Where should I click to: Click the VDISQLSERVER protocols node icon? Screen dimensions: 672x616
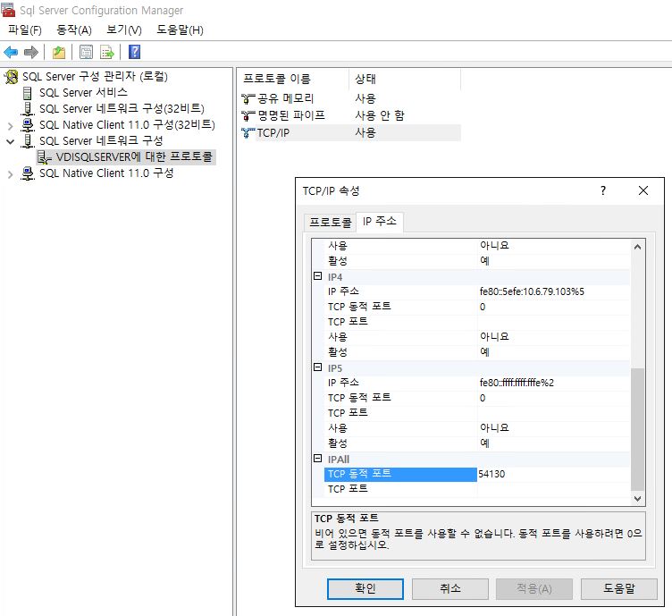point(44,156)
